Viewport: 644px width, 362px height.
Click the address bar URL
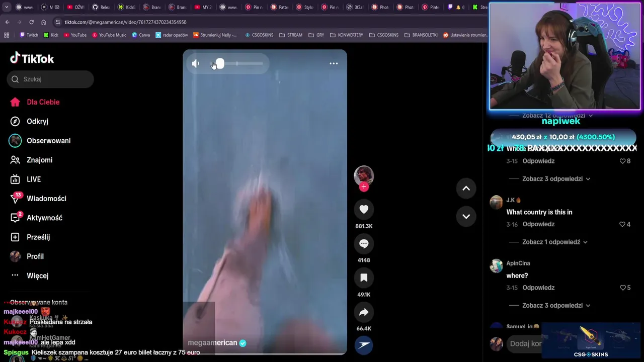pyautogui.click(x=125, y=22)
